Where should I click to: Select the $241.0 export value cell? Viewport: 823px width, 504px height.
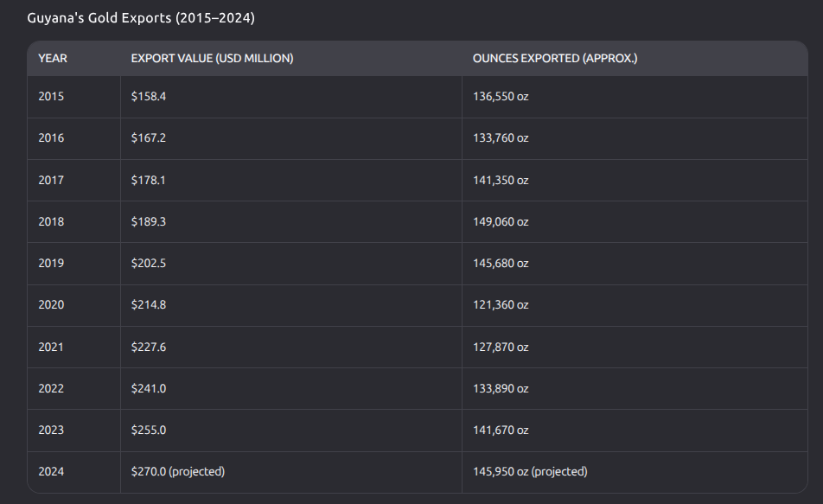coord(149,389)
